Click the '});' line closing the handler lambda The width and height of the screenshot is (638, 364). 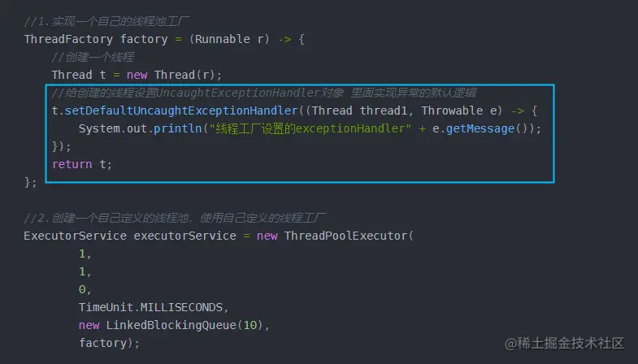point(62,146)
